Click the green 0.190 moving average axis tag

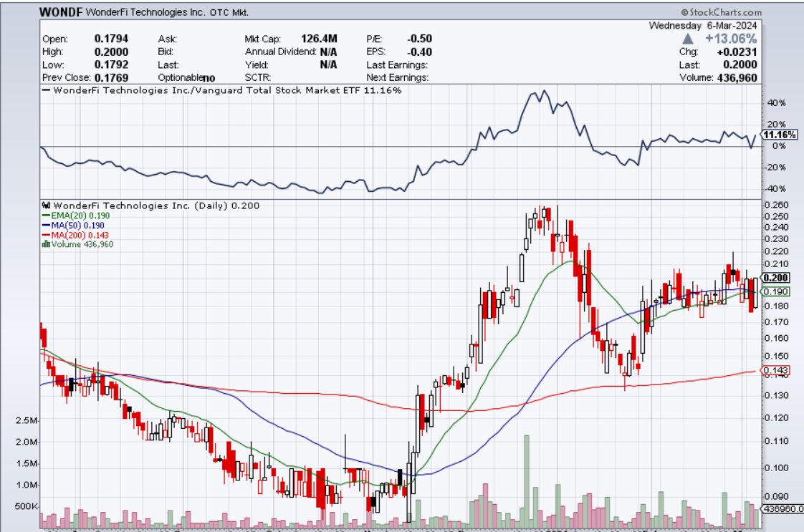pyautogui.click(x=776, y=291)
